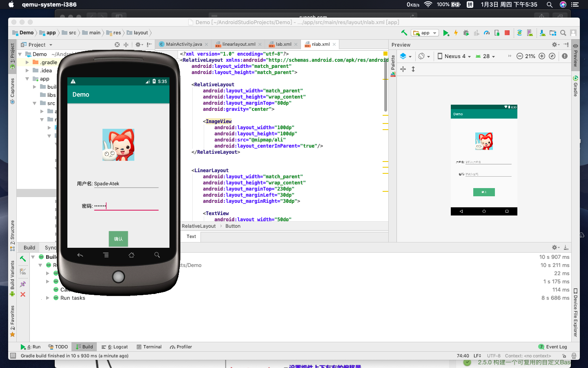Hide the Preview panel with the arrow icon
Image resolution: width=588 pixels, height=368 pixels.
(x=566, y=45)
